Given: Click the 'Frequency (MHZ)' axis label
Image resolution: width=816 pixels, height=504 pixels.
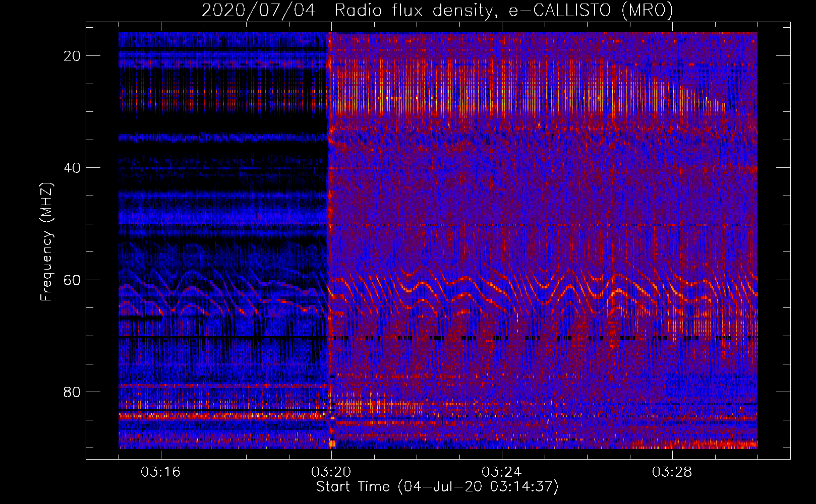Looking at the screenshot, I should click(x=46, y=242).
